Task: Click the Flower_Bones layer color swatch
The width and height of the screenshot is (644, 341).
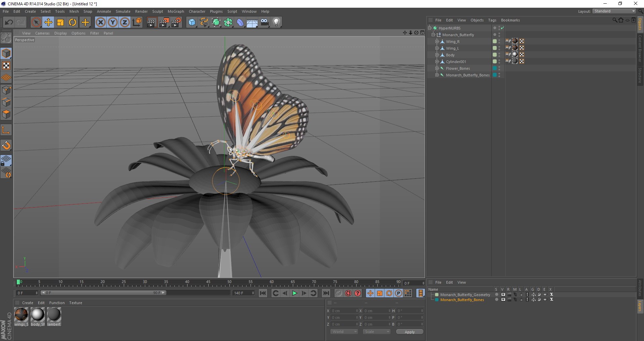Action: point(494,68)
